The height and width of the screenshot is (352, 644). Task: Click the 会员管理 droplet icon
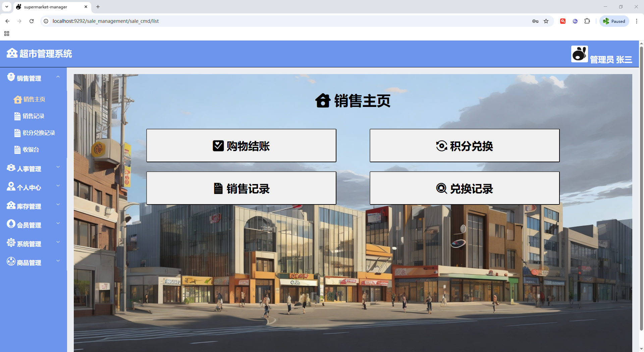[x=11, y=224]
